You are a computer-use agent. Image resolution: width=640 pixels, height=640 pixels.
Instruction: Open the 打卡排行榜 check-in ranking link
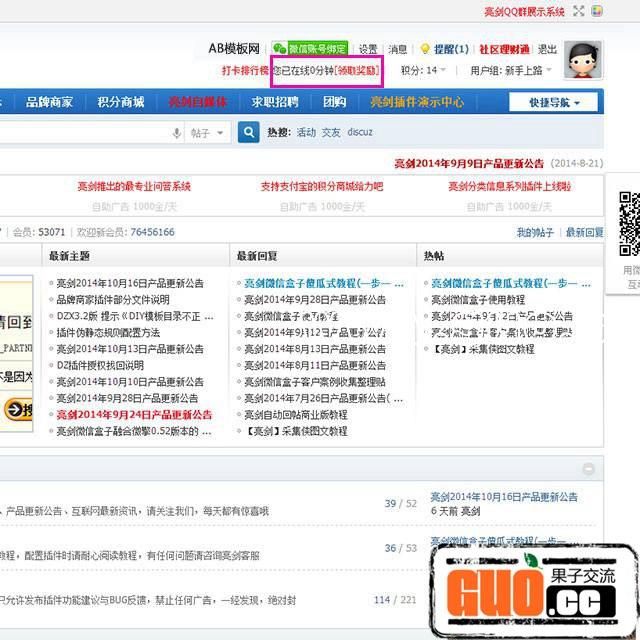tap(245, 71)
